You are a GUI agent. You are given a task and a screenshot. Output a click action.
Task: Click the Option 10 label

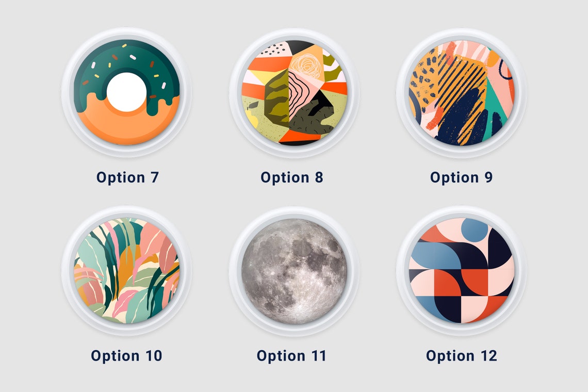click(126, 355)
